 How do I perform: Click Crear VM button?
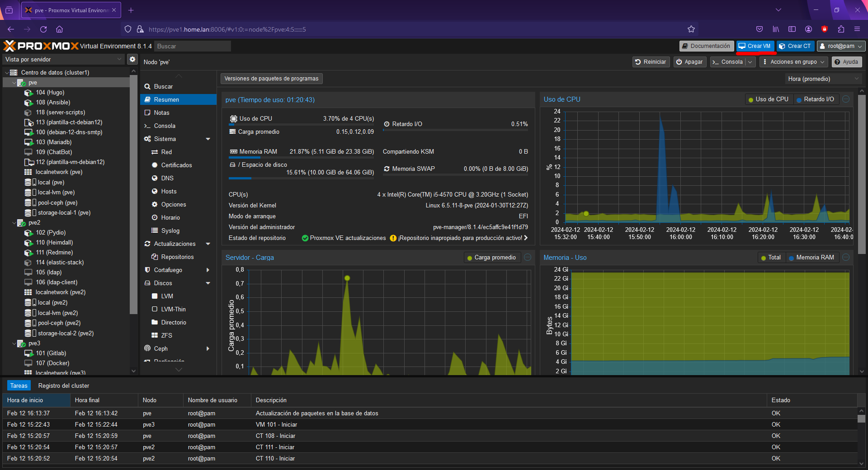(x=755, y=46)
